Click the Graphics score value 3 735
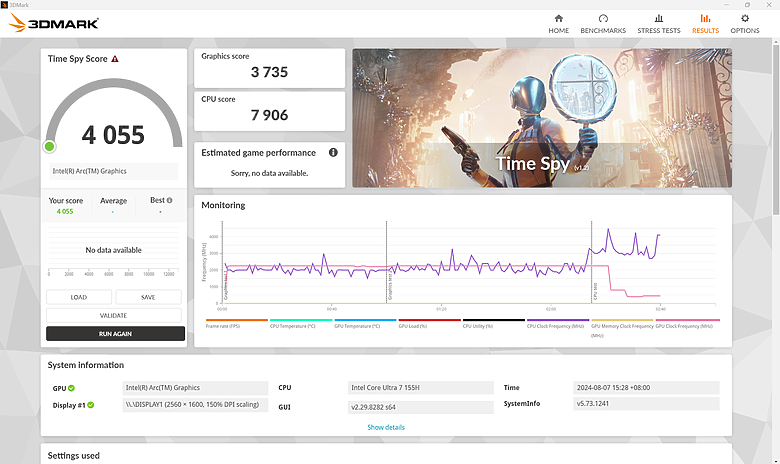Viewport: 780px width, 464px height. 269,72
